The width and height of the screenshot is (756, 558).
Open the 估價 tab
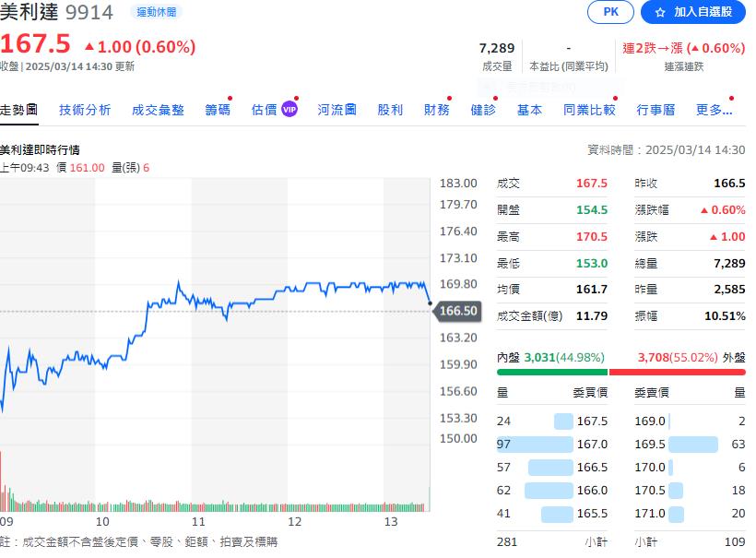pyautogui.click(x=265, y=110)
